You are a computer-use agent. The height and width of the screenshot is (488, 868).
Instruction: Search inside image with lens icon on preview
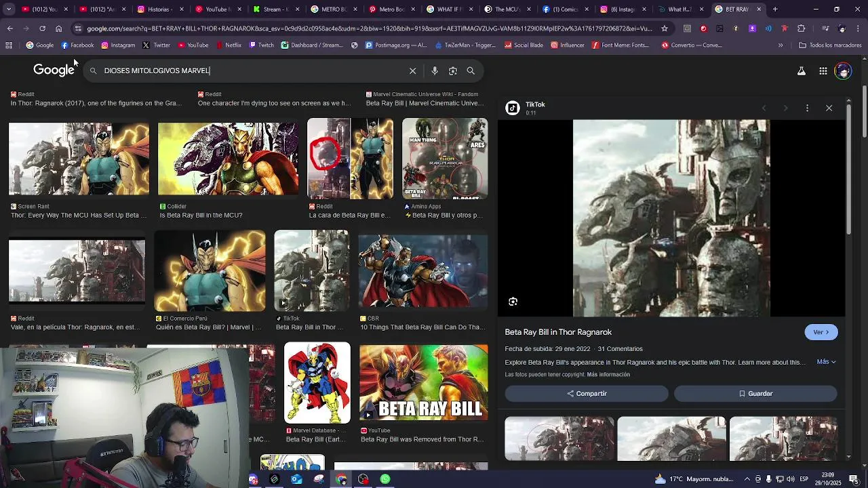tap(513, 302)
